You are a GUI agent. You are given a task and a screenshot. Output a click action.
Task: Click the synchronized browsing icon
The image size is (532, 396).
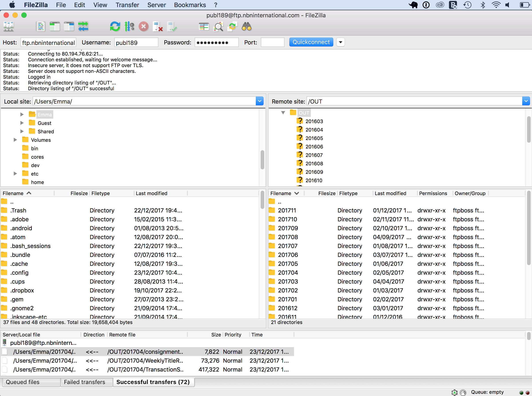coord(232,27)
